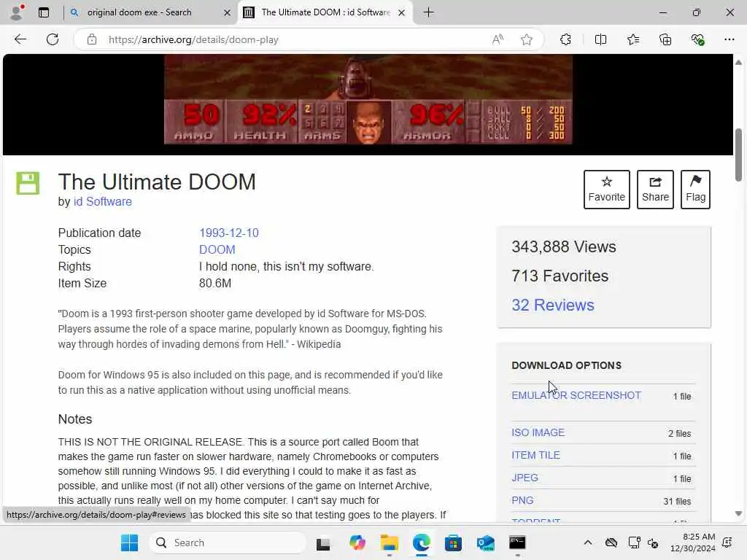Open Outlook from taskbar
This screenshot has width=747, height=560.
(x=485, y=542)
